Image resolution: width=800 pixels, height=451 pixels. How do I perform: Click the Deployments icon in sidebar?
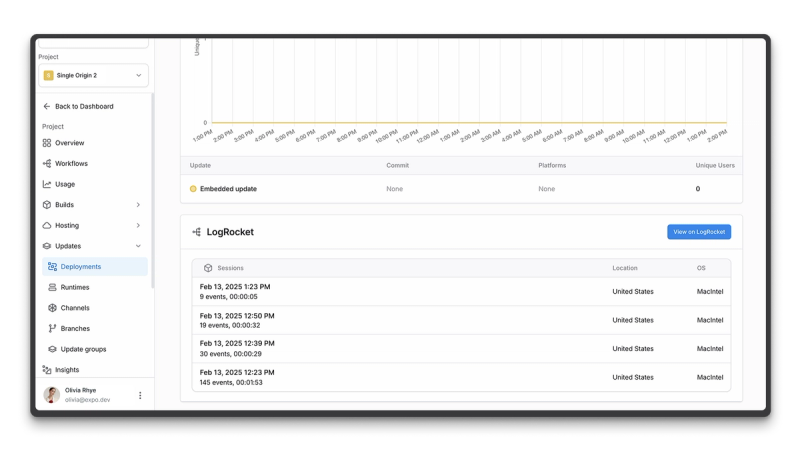[52, 266]
